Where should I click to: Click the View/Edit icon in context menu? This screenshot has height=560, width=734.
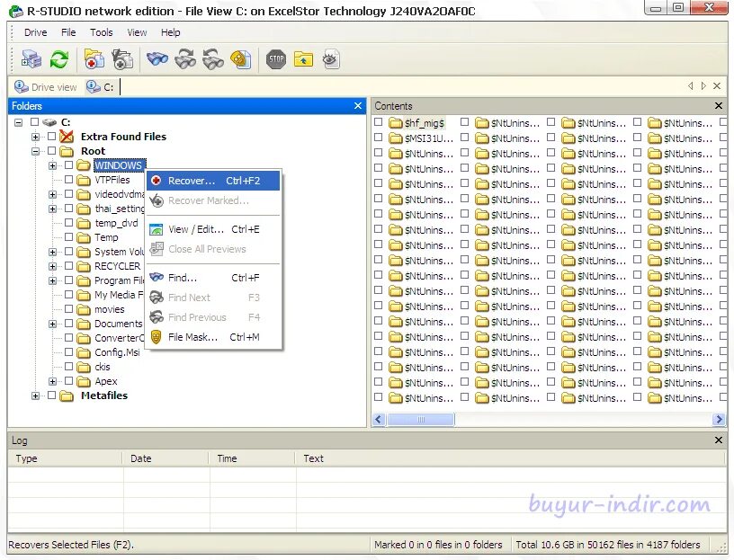157,229
